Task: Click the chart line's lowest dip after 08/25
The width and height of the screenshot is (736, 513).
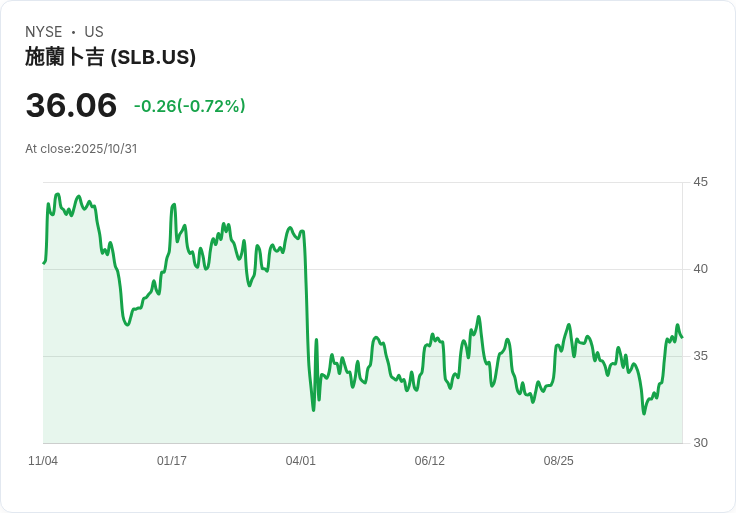Action: click(x=644, y=413)
